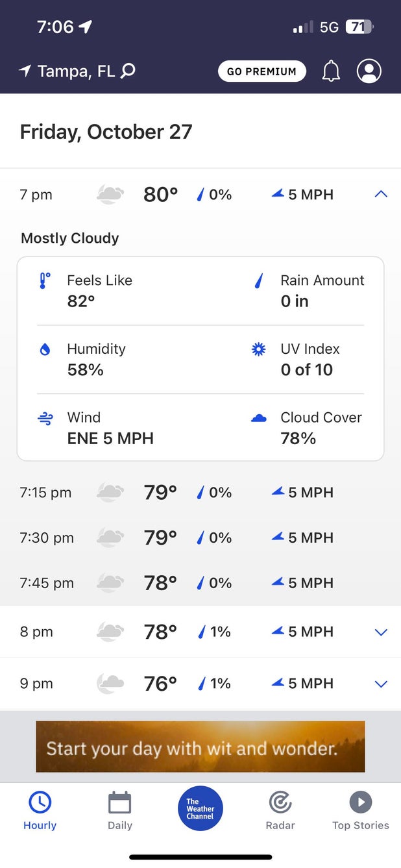401x868 pixels.
Task: Expand the 9 pm forecast row
Action: tap(381, 684)
